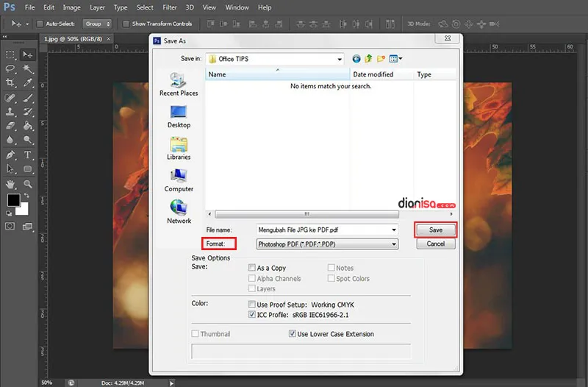Enable Use Proof Setup checkbox
Image resolution: width=588 pixels, height=387 pixels.
(x=251, y=304)
